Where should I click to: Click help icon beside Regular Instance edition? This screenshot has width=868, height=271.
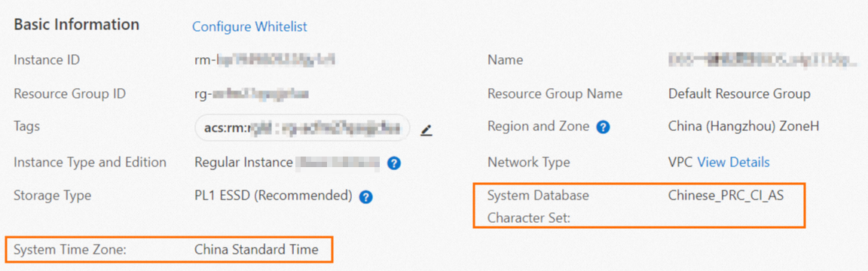click(x=393, y=163)
